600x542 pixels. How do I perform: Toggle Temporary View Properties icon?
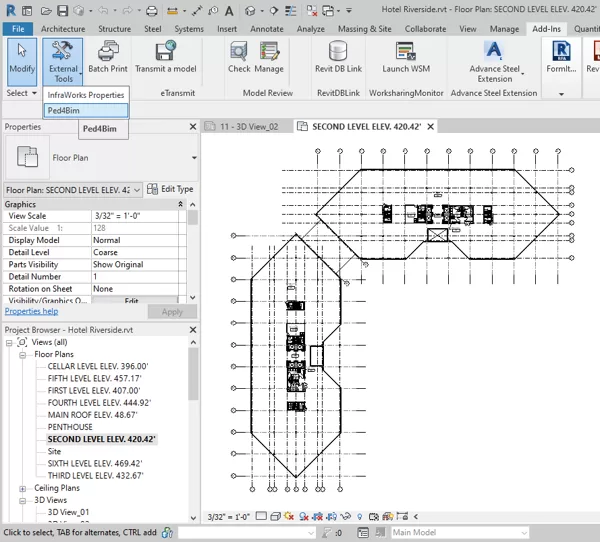(x=373, y=517)
